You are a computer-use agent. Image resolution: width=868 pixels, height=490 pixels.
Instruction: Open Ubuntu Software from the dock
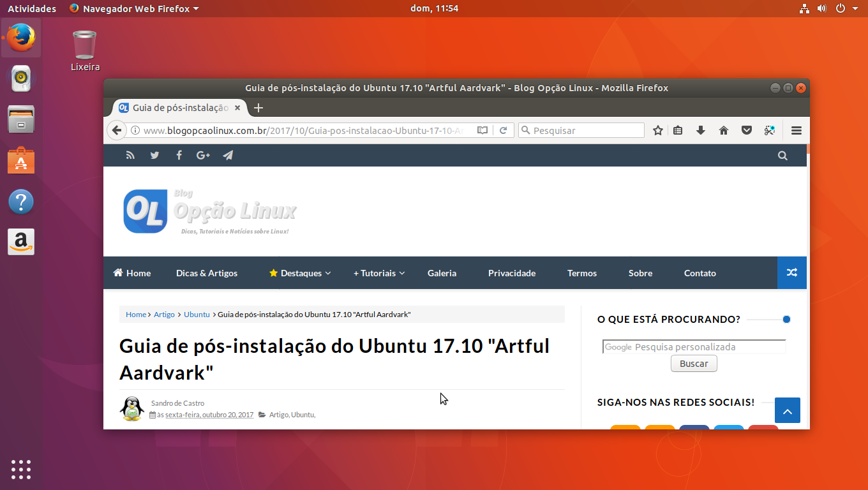pos(20,160)
